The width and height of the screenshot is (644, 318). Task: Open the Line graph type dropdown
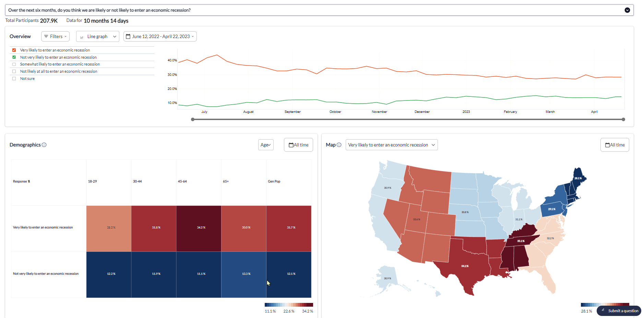pyautogui.click(x=98, y=36)
